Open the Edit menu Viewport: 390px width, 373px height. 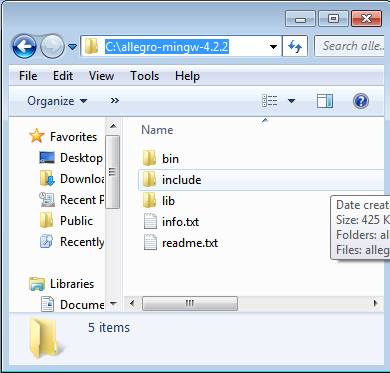click(x=63, y=76)
